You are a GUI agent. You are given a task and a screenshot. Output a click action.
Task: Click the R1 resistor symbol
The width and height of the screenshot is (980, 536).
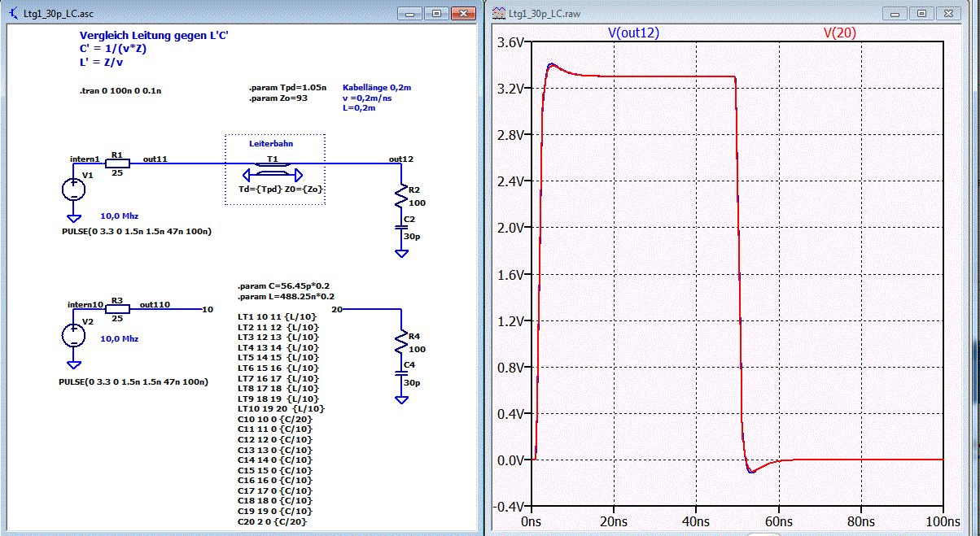coord(116,163)
